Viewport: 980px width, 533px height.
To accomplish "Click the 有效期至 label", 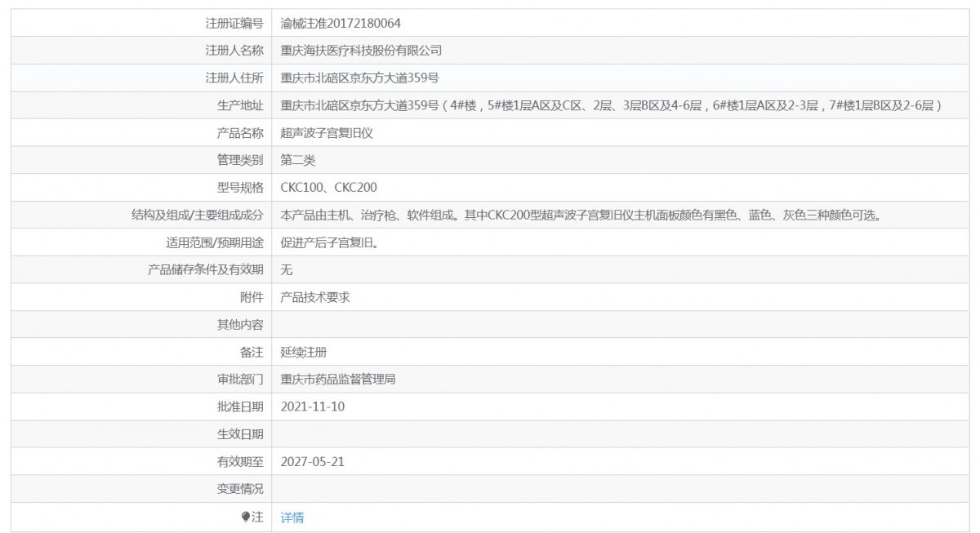I will pos(240,462).
